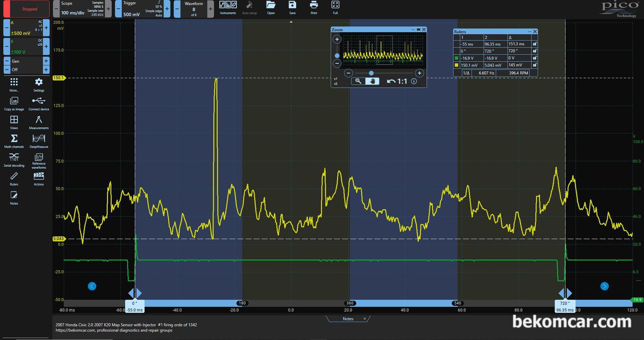This screenshot has height=340, width=644.
Task: Toggle lock for 150.1 mV ruler row
Action: click(x=535, y=65)
